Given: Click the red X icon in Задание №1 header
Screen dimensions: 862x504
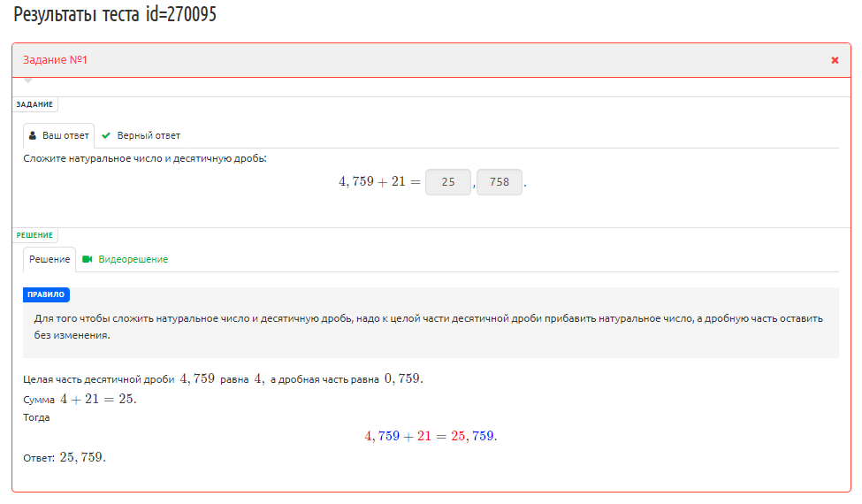Looking at the screenshot, I should coord(835,60).
